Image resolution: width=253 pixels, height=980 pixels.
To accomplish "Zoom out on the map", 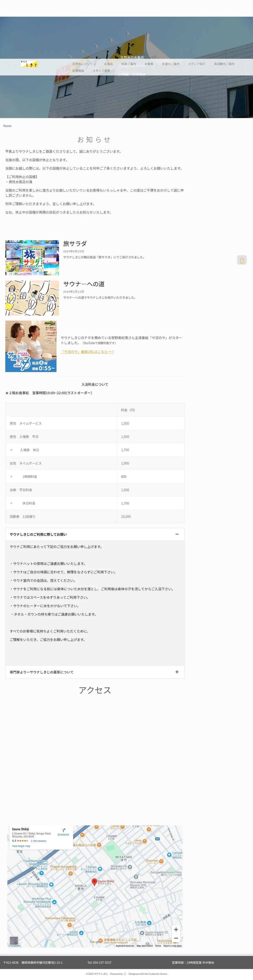I will tap(176, 938).
